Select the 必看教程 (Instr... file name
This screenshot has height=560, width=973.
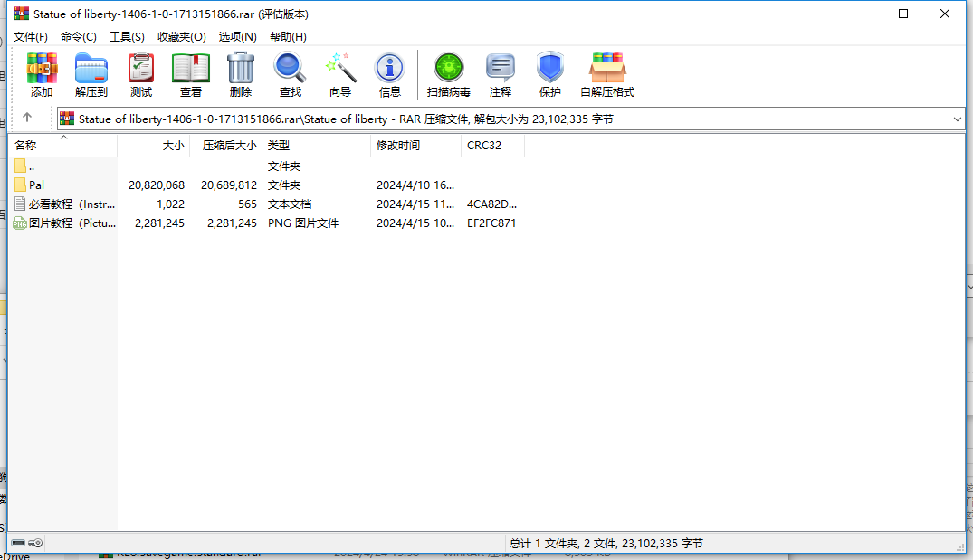tap(72, 204)
